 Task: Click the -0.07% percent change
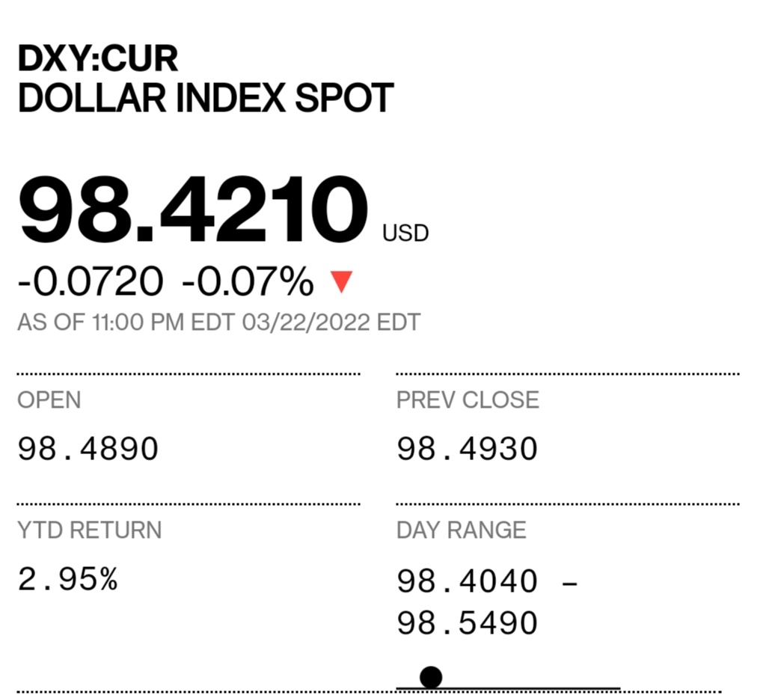point(248,281)
